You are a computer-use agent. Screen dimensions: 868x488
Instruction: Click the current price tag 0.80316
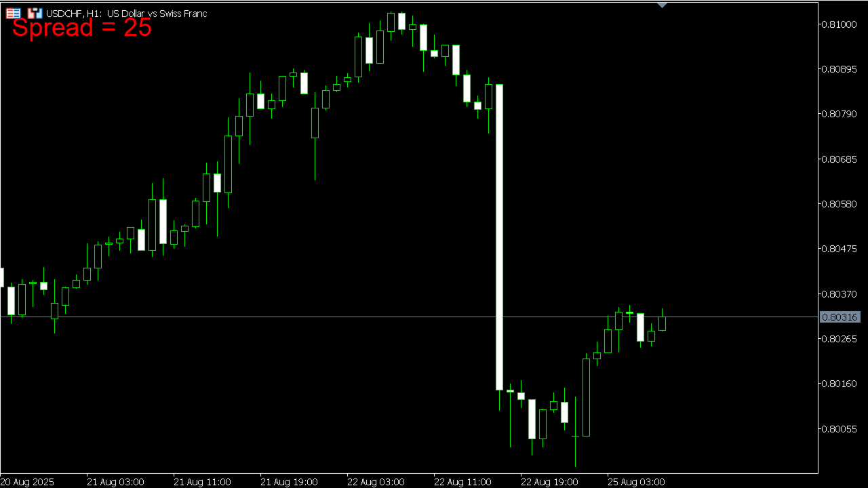[840, 317]
